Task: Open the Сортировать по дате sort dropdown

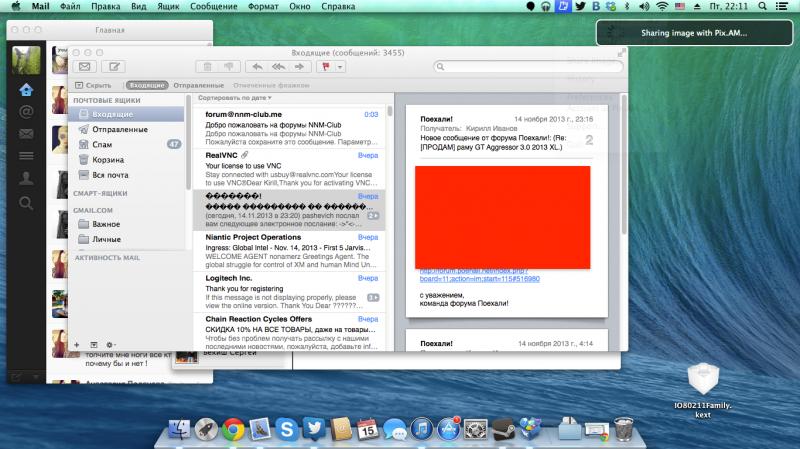Action: 235,97
